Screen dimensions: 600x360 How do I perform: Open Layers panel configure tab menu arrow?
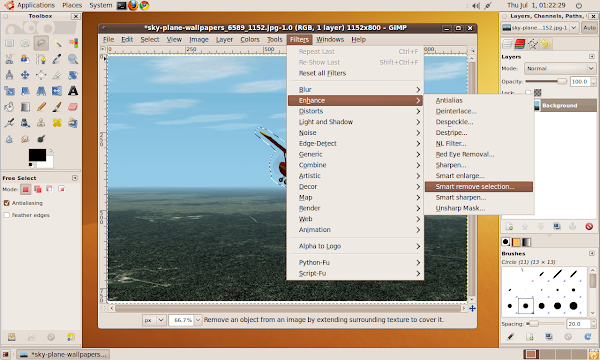tap(592, 57)
